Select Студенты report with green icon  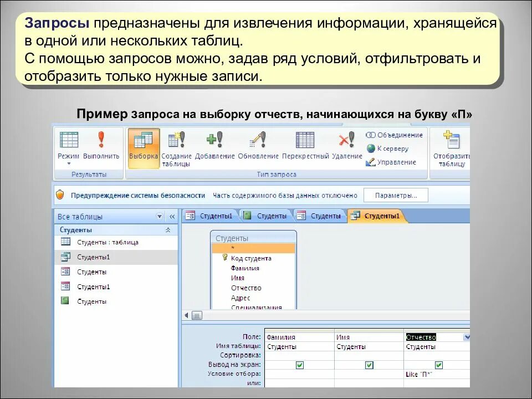pyautogui.click(x=116, y=301)
